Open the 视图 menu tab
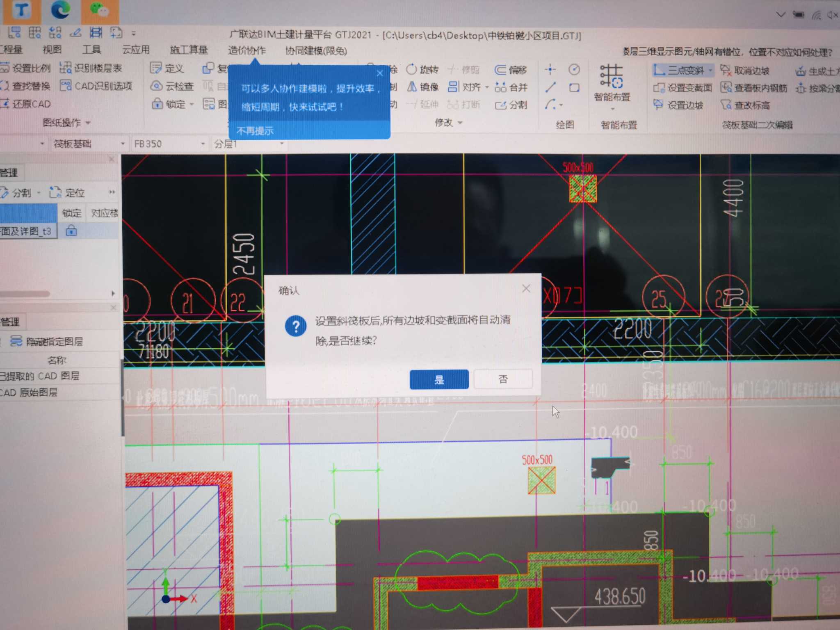The height and width of the screenshot is (630, 840). point(52,50)
